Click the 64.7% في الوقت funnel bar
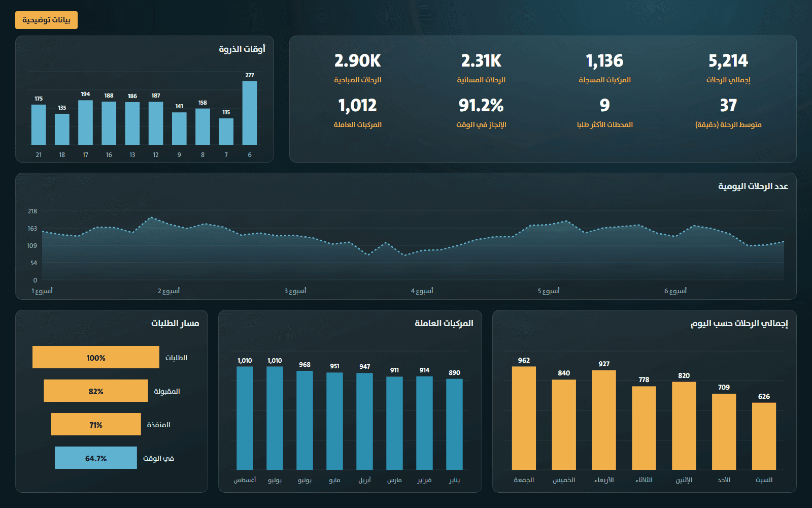This screenshot has width=812, height=508. [96, 458]
